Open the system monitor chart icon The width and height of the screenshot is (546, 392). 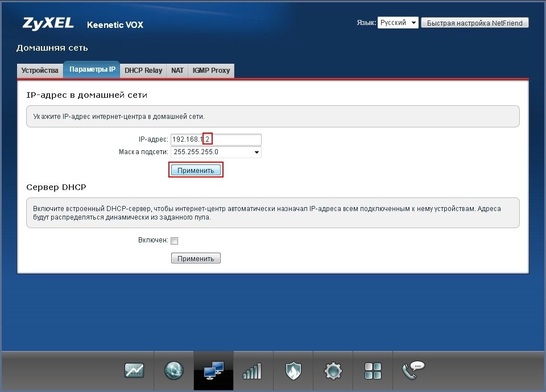coord(134,371)
